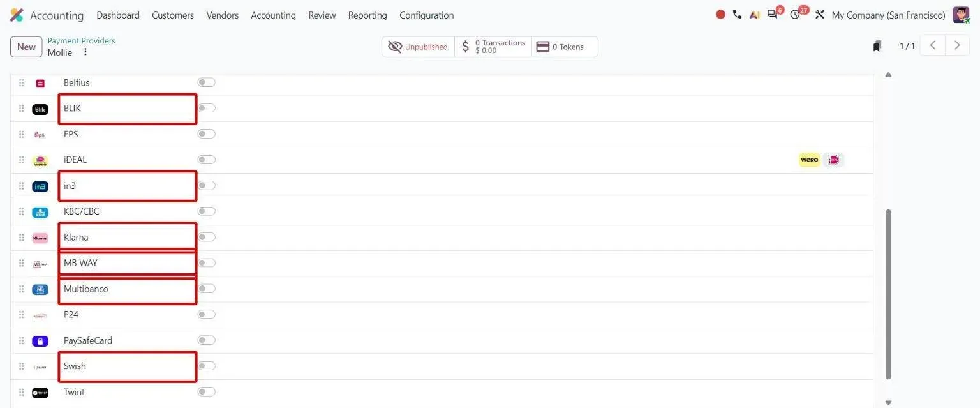
Task: Enable the iDEAL payment method toggle
Action: point(206,160)
